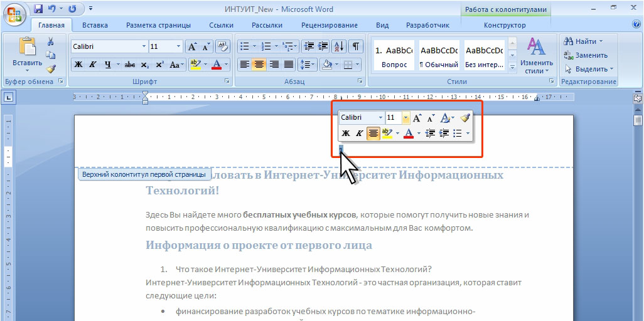This screenshot has height=321, width=644.
Task: Click mini toolbar font color A
Action: [x=408, y=133]
